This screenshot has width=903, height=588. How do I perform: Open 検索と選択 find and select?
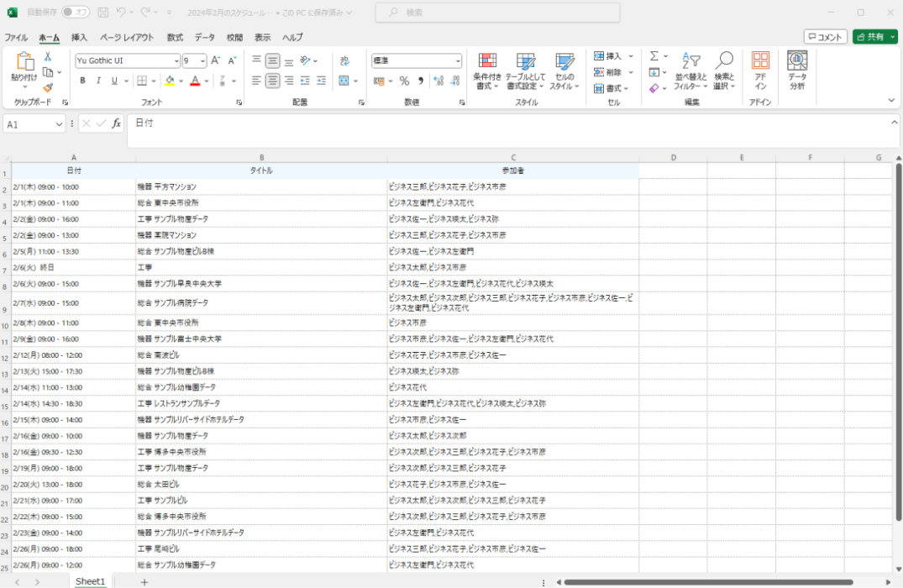click(724, 71)
